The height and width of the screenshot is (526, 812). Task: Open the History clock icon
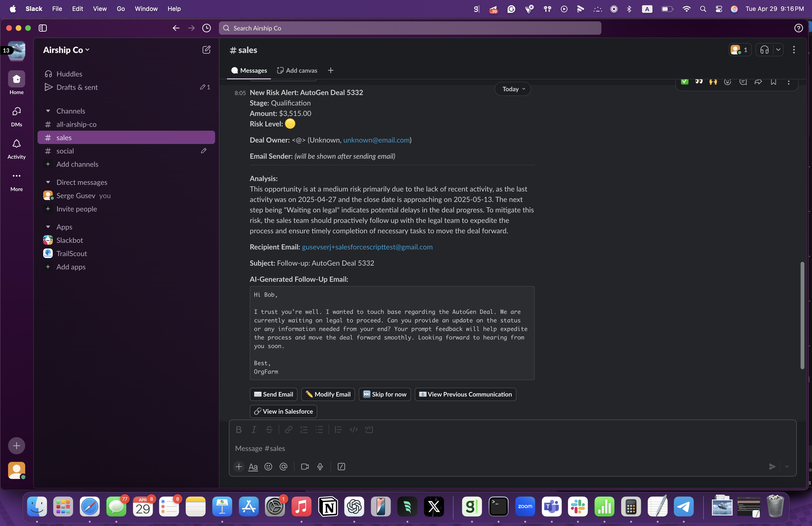click(206, 28)
